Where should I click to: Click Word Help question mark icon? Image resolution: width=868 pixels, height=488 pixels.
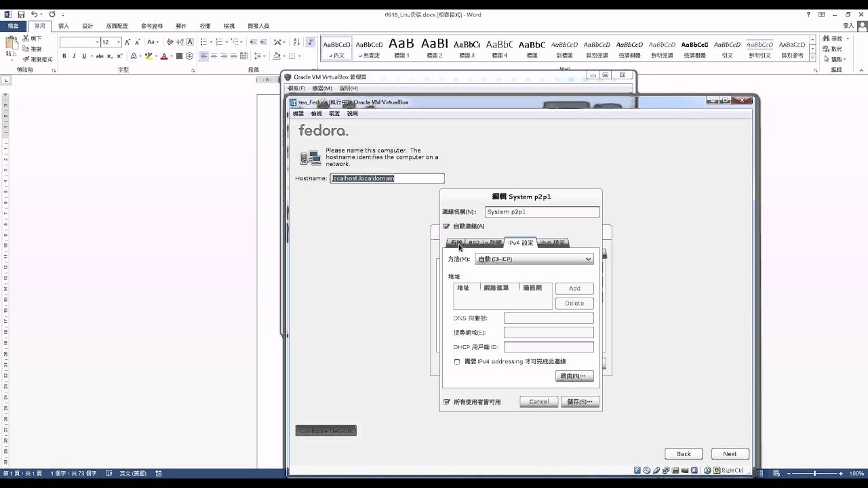[x=808, y=14]
